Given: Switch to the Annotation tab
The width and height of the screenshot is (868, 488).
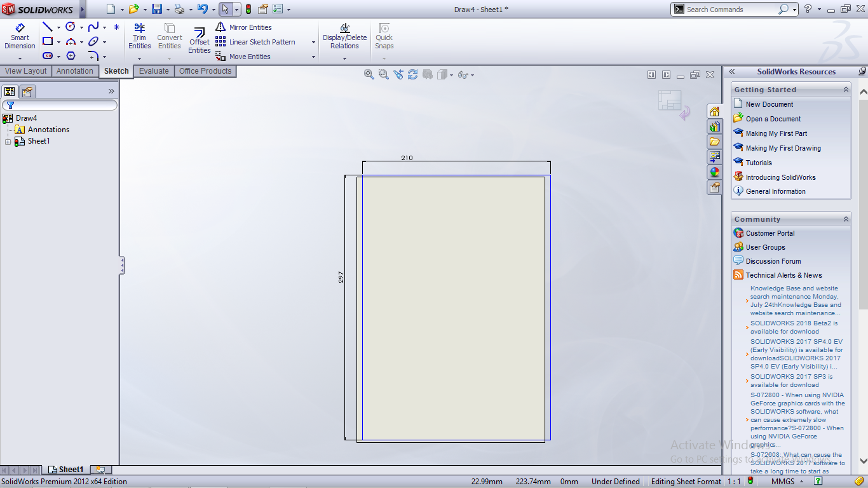Looking at the screenshot, I should pos(75,71).
